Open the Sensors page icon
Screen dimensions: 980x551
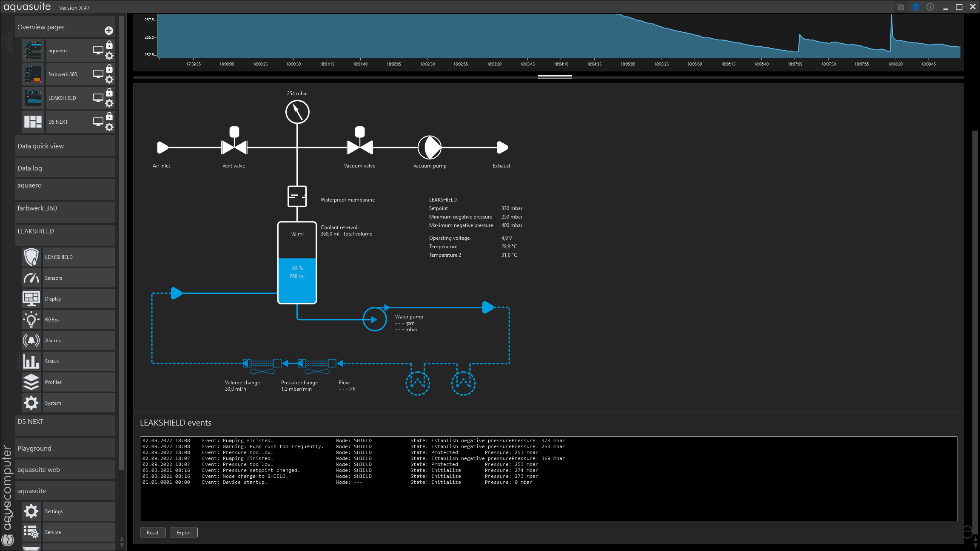[31, 278]
